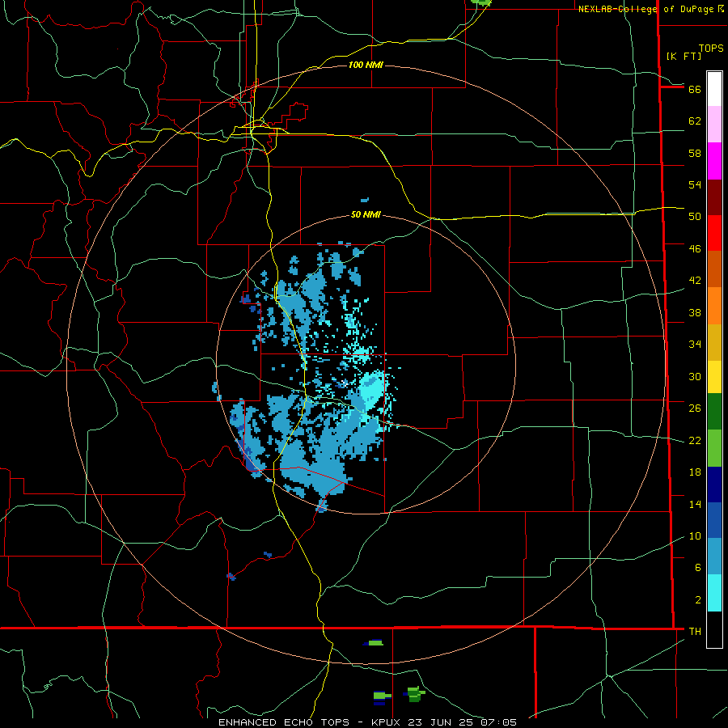Click the large bright cyan echo core
Viewport: 728px width, 728px height.
(373, 389)
